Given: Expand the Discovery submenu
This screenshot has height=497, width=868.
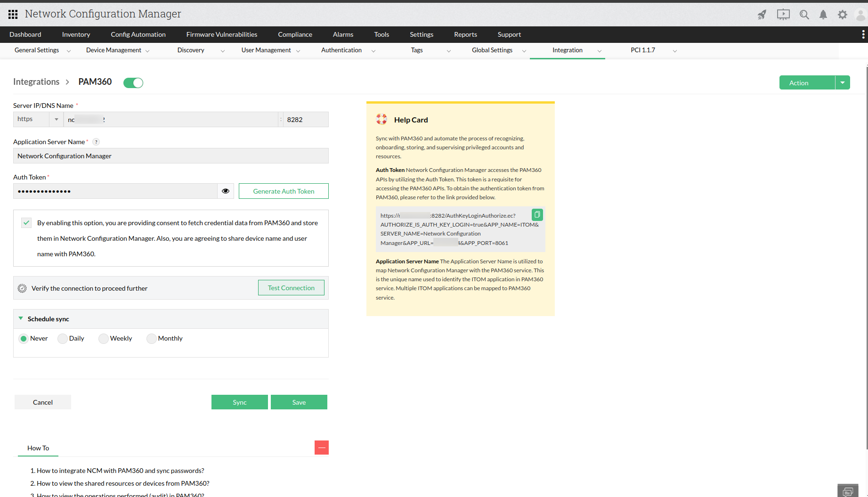Looking at the screenshot, I should point(223,51).
